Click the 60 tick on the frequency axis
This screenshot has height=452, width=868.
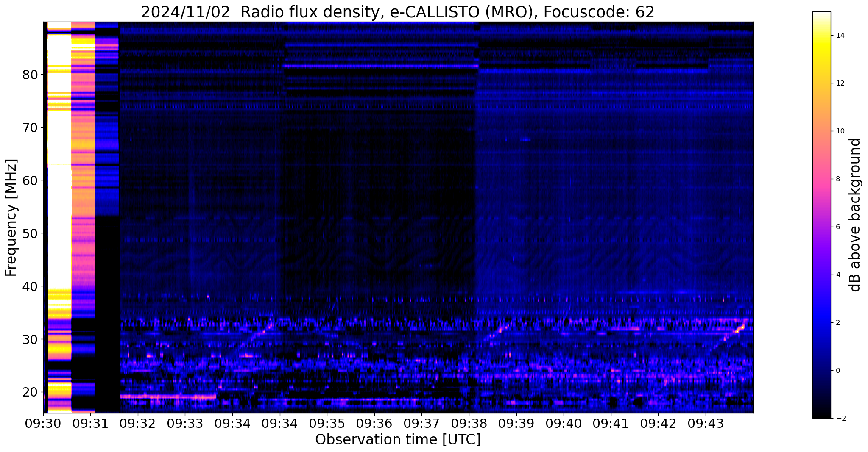30,180
